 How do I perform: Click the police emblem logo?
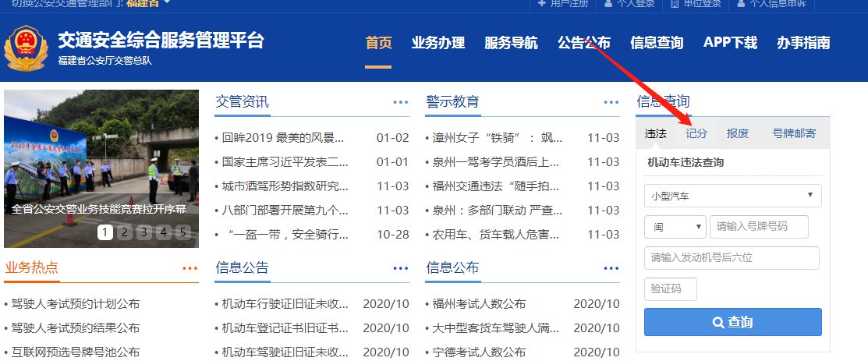26,48
